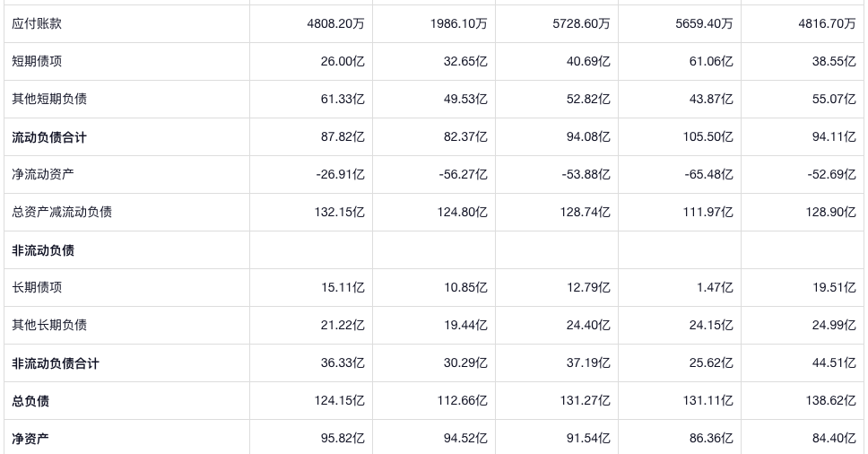Select the 总资产减流动负债 row label
Screen dimensions: 868x454
(62, 212)
